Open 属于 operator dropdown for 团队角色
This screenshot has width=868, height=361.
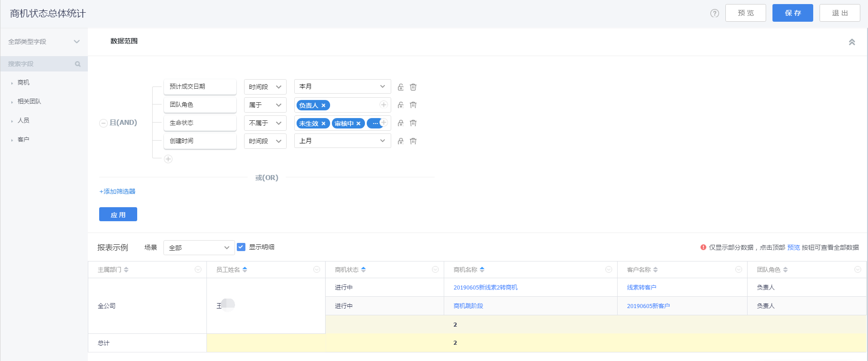[265, 104]
